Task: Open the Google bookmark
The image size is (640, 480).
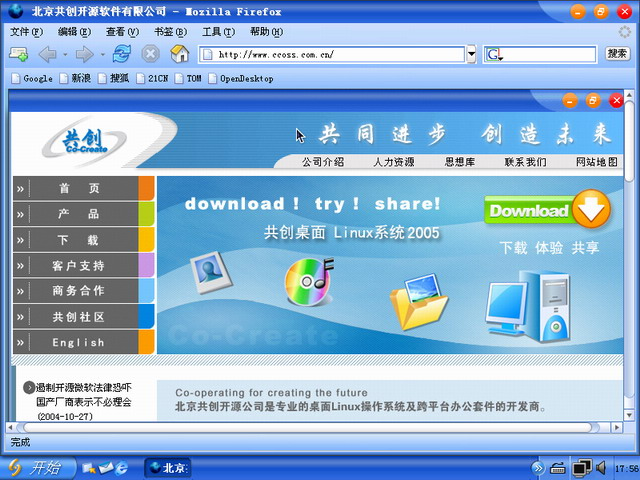Action: [x=32, y=78]
